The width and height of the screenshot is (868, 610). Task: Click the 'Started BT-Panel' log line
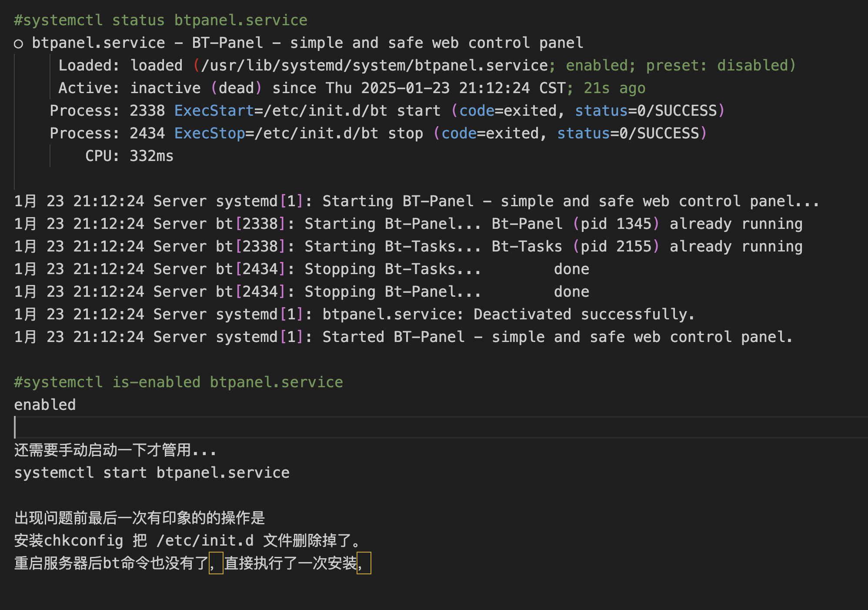coord(404,337)
